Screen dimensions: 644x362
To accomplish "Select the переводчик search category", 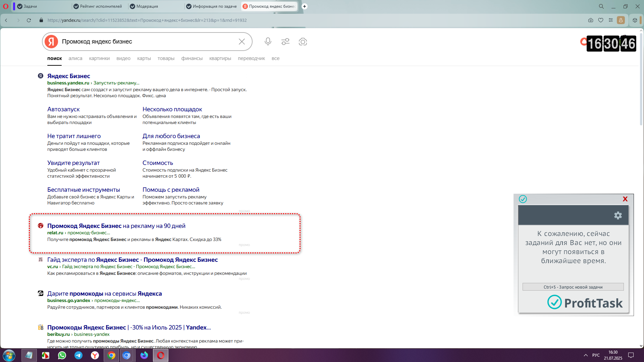I will (252, 58).
